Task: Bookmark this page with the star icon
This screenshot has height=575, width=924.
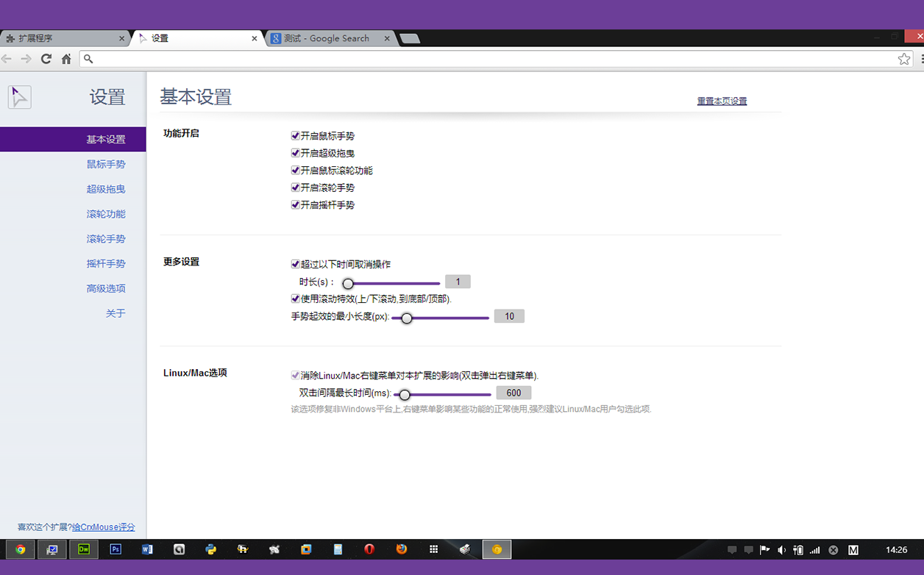Action: tap(904, 59)
